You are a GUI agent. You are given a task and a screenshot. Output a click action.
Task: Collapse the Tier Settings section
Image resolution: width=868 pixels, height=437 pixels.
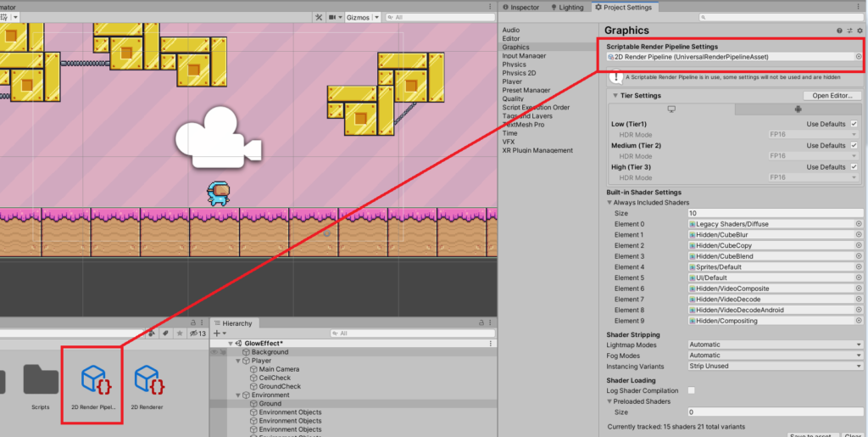coord(615,96)
